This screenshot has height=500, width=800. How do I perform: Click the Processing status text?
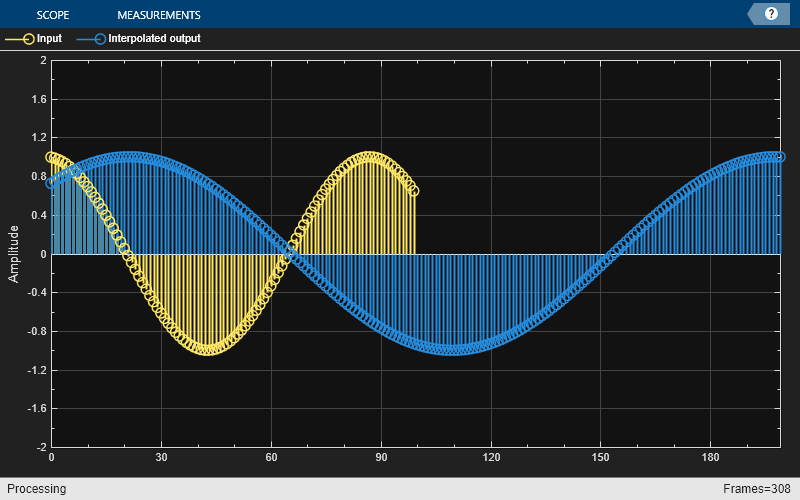tap(37, 489)
